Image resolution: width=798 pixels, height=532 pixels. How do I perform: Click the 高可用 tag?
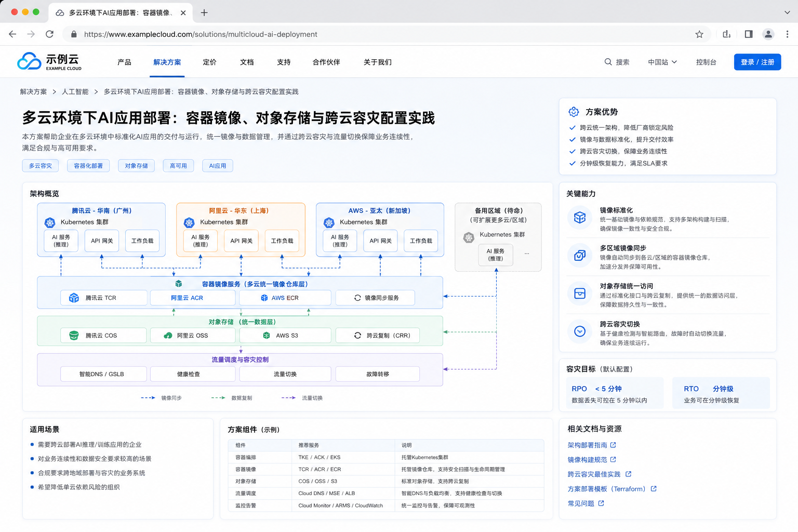(178, 166)
